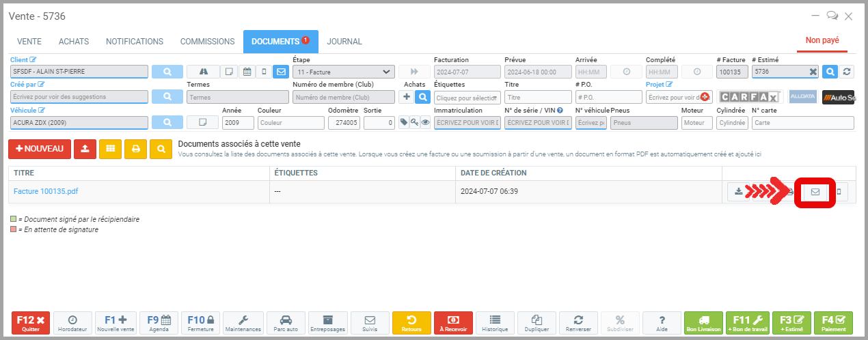This screenshot has width=868, height=340.
Task: Click the yellow print documents button
Action: 135,149
